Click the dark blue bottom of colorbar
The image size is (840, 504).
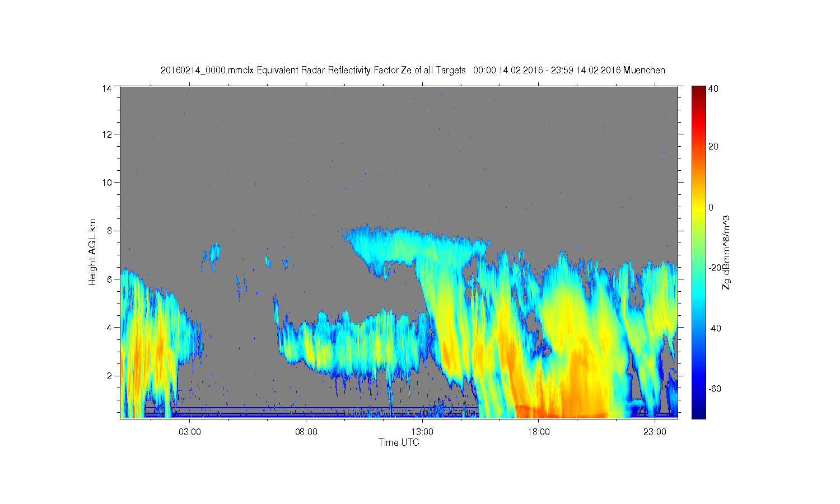[x=698, y=412]
